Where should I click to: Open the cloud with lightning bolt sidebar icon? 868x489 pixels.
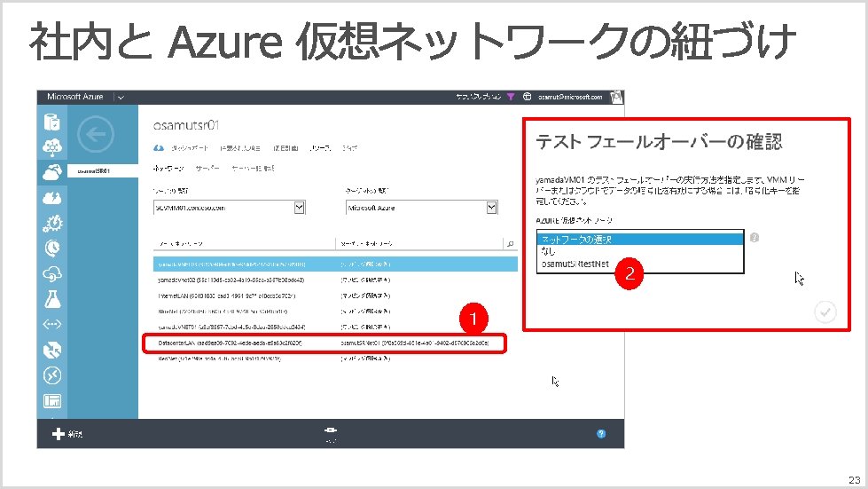coord(52,198)
